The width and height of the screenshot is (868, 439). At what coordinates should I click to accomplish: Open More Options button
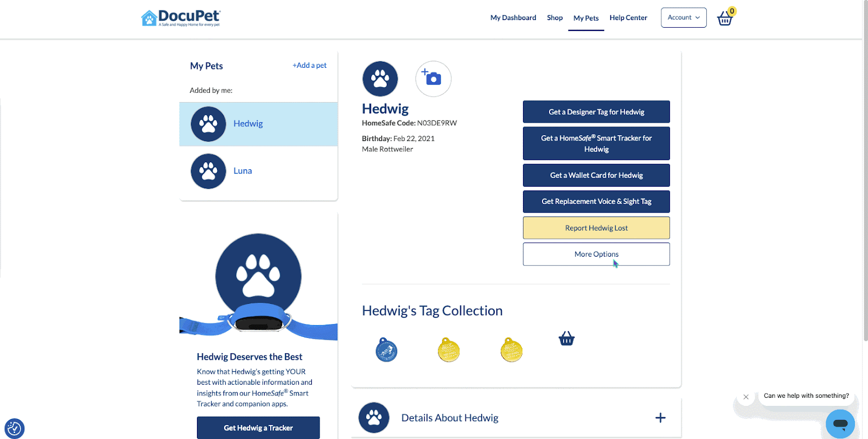[x=596, y=254]
